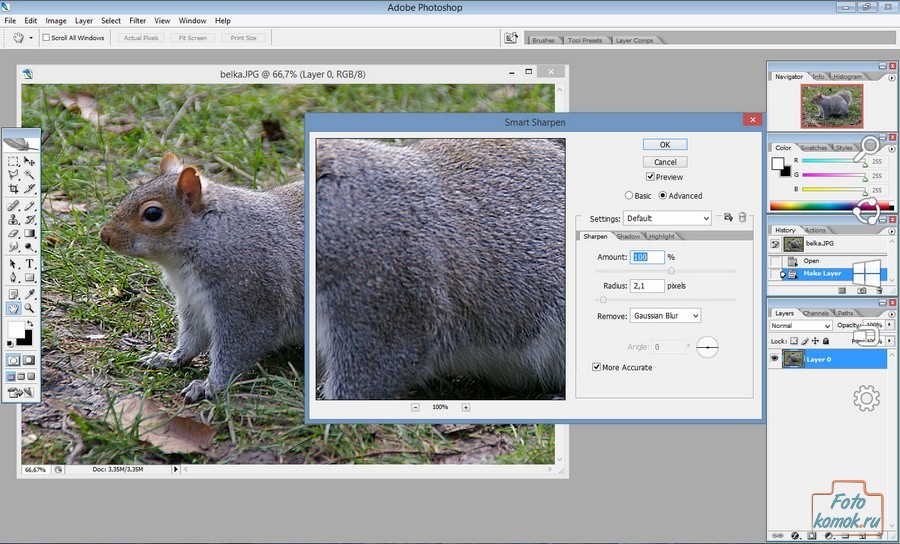Open layer blend mode Normal dropdown
Image resolution: width=900 pixels, height=544 pixels.
tap(800, 325)
